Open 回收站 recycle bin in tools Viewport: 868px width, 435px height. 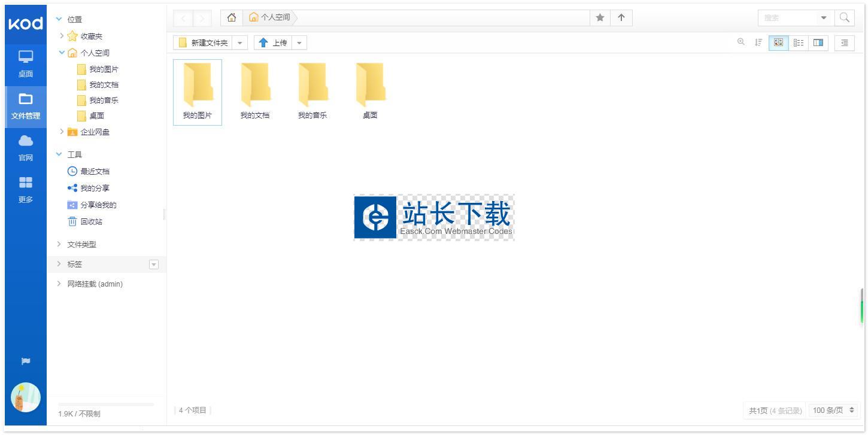click(x=91, y=221)
